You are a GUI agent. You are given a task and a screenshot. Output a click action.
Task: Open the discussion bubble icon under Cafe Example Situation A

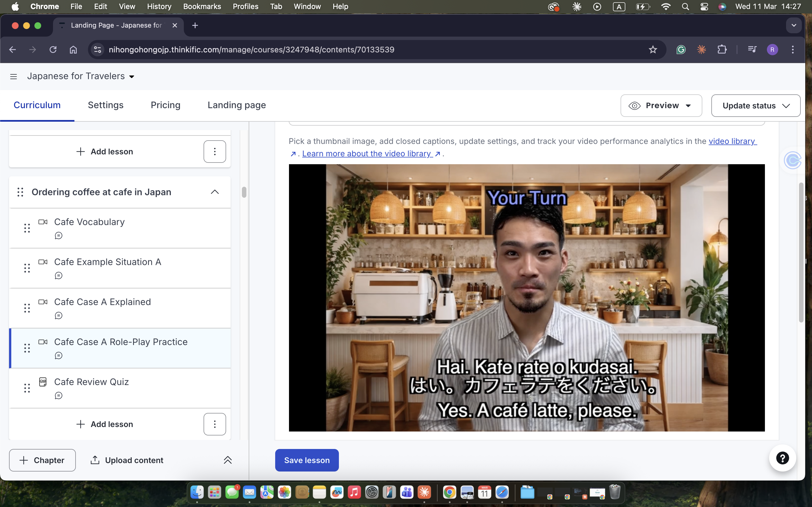[x=59, y=275]
